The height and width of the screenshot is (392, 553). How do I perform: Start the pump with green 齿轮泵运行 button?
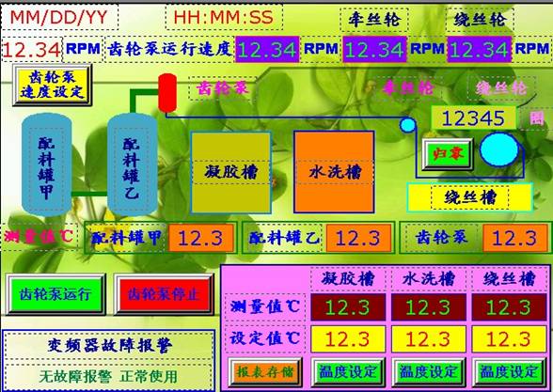(55, 294)
